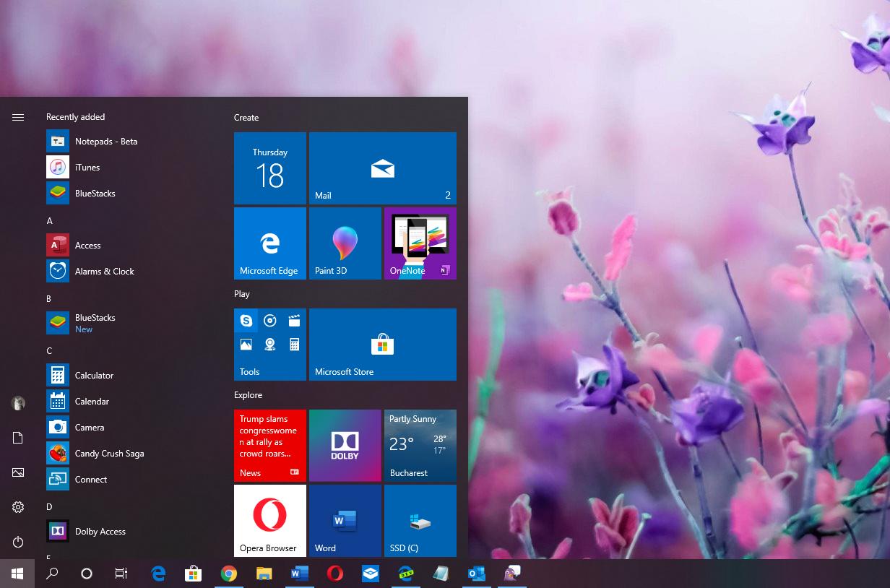Open Calendar from the C section list

(130, 402)
